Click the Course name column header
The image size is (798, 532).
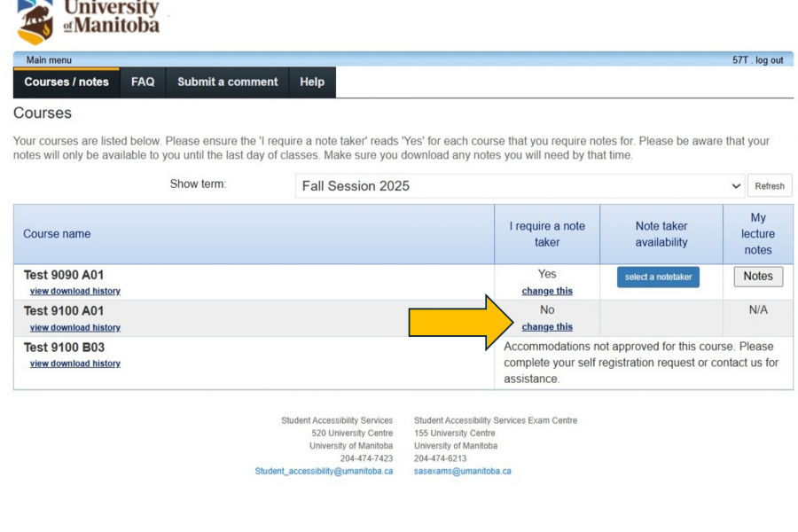point(57,234)
